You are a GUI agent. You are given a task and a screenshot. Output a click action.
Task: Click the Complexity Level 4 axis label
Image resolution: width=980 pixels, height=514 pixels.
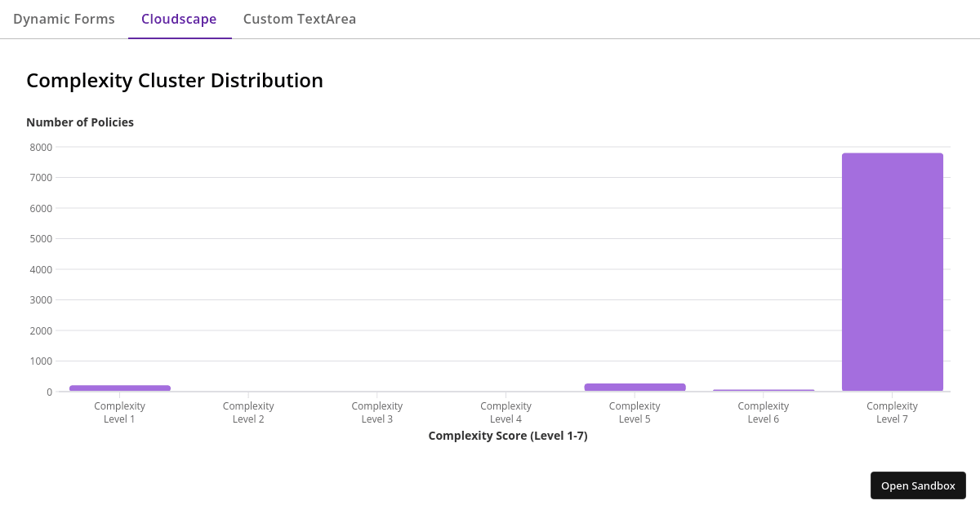coord(506,412)
